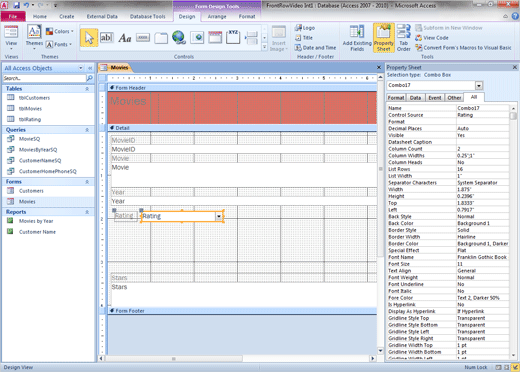The image size is (520, 372).
Task: Switch to the Arrange ribbon tab
Action: point(217,16)
